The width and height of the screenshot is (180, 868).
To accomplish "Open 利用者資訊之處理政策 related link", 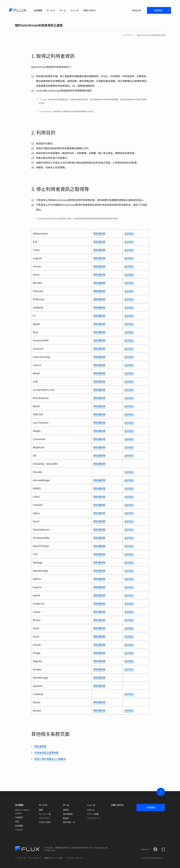I will pos(46,752).
